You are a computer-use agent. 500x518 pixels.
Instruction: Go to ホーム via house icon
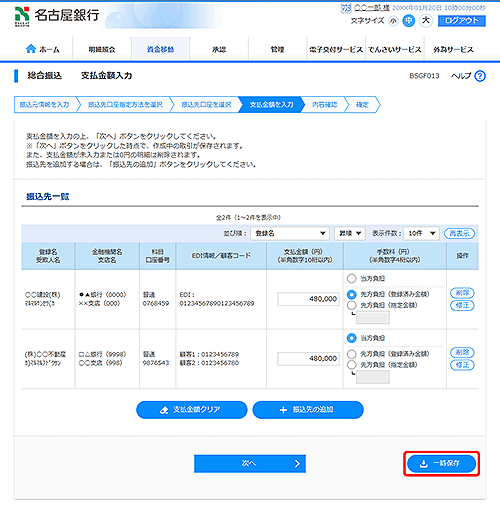pyautogui.click(x=31, y=49)
